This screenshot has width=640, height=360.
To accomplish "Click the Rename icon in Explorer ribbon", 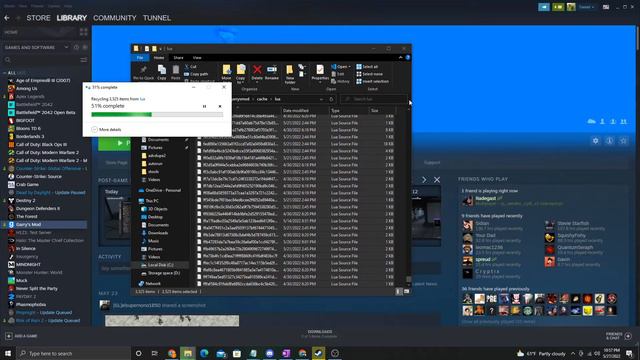I will [x=272, y=72].
